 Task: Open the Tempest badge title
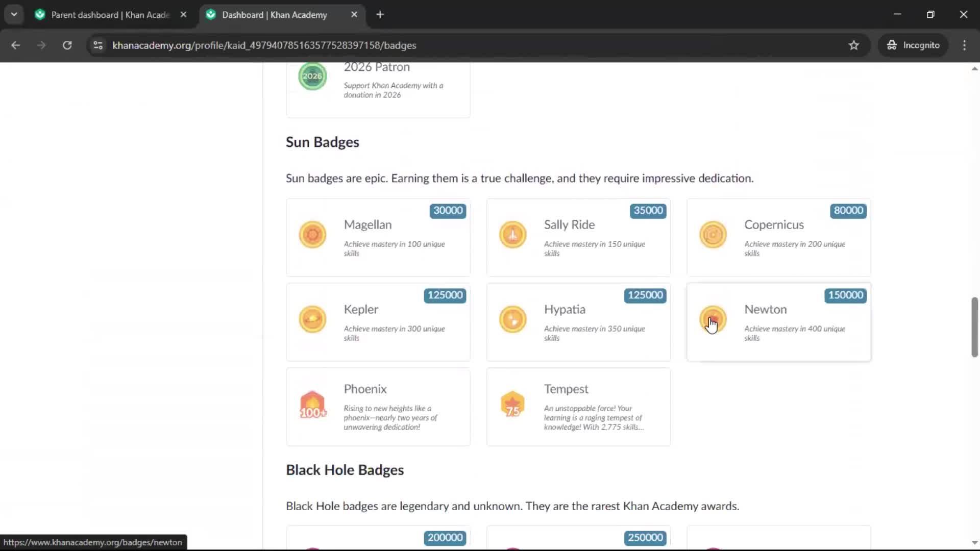[566, 389]
